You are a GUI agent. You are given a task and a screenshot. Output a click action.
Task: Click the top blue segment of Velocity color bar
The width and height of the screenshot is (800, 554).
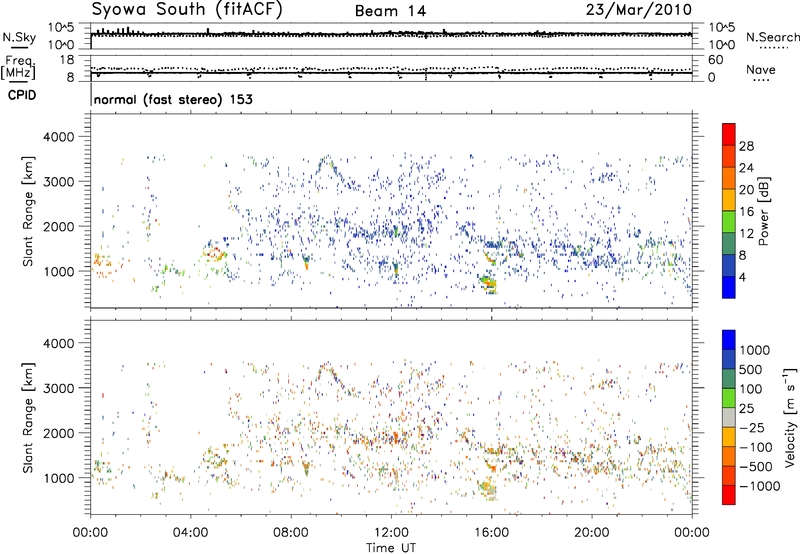(729, 340)
